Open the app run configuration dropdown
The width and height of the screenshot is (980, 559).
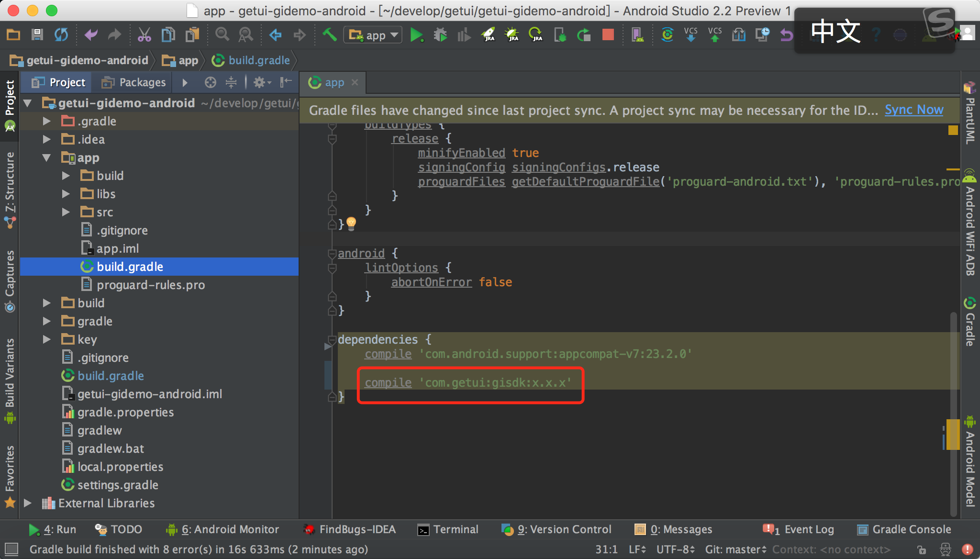point(373,35)
